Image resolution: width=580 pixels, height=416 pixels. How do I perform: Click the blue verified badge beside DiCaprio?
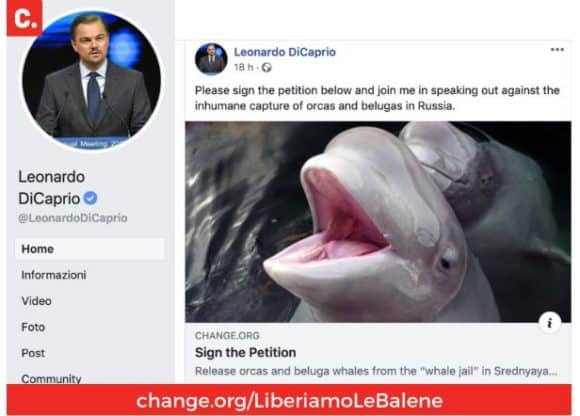pyautogui.click(x=90, y=199)
